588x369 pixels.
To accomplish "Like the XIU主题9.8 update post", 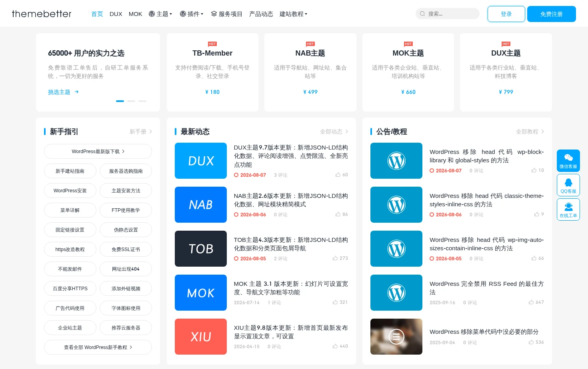I will point(340,346).
